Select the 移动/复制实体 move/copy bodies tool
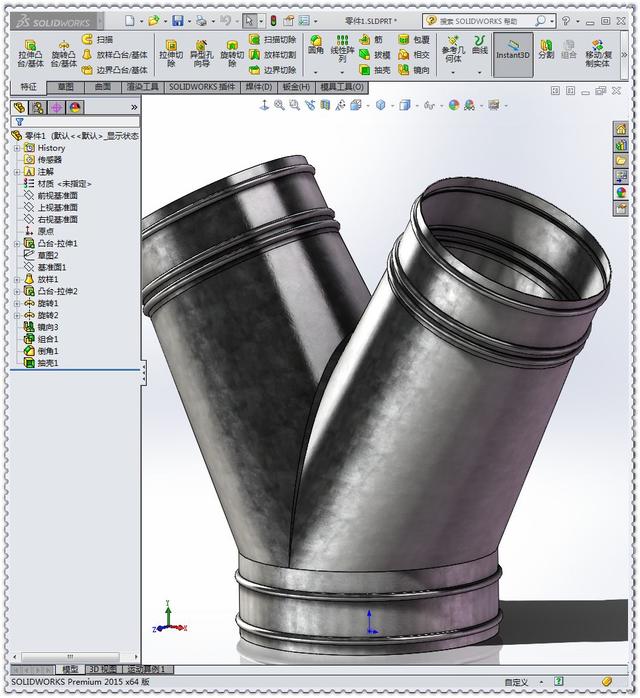Screen dimensions: 640x698 click(598, 53)
